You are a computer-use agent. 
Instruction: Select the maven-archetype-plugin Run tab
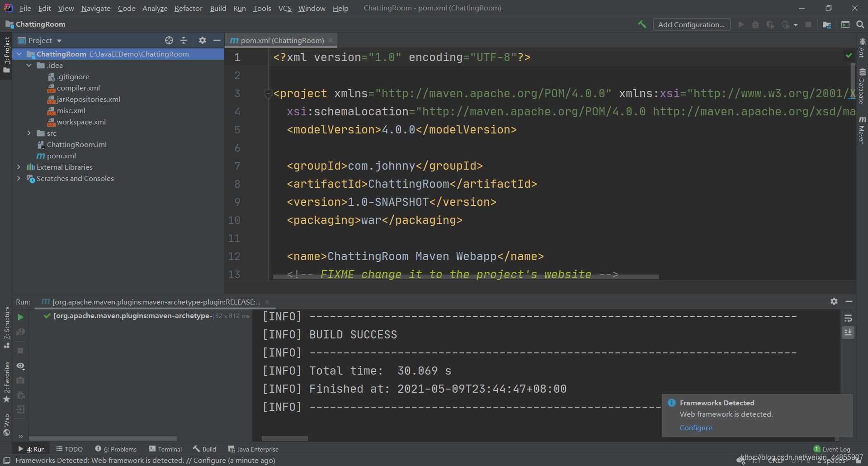[156, 302]
